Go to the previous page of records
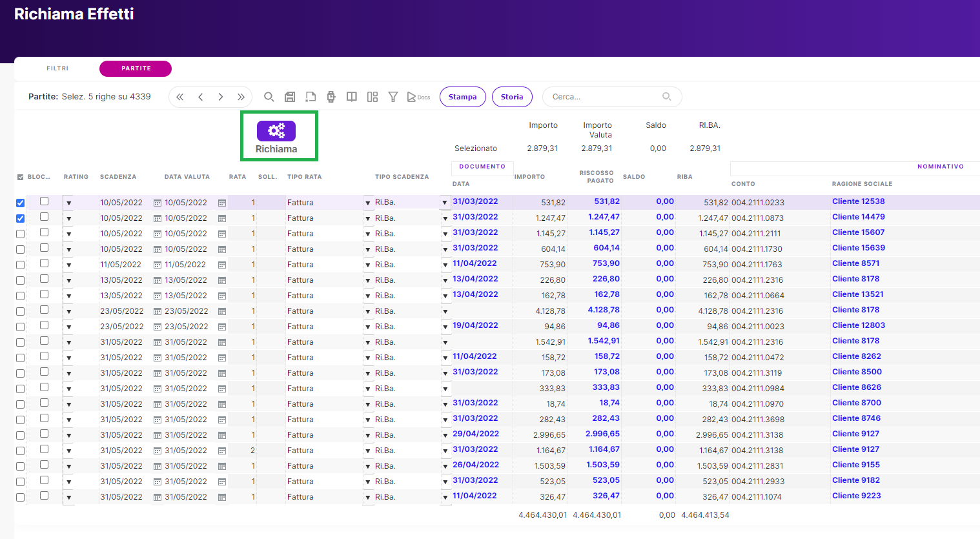 coord(201,97)
